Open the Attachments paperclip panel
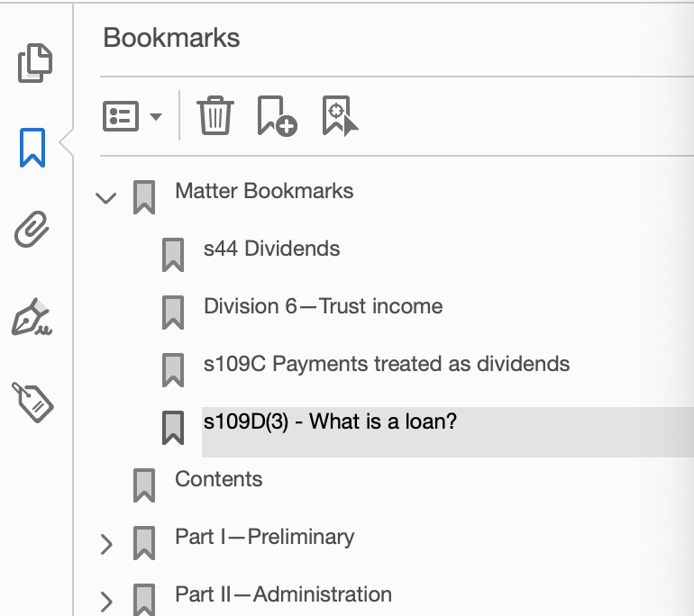This screenshot has width=694, height=616. (32, 229)
